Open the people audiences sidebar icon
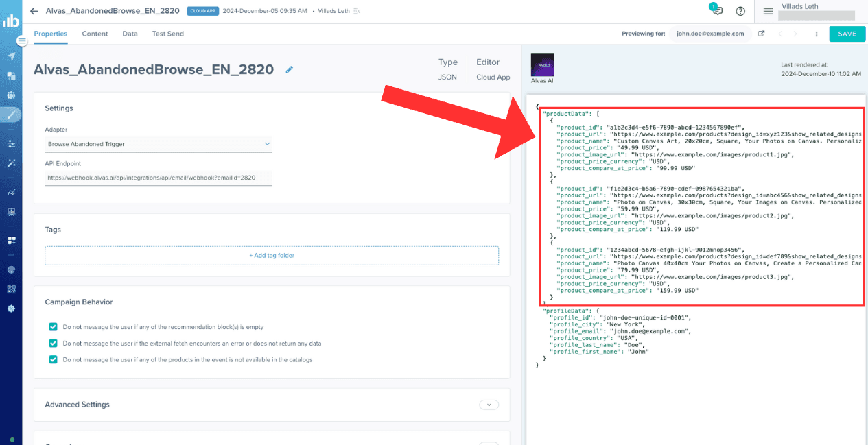 click(x=11, y=95)
